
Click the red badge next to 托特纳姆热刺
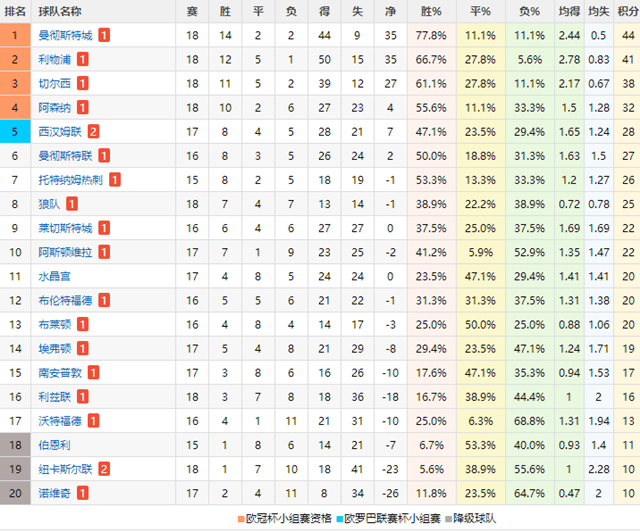pyautogui.click(x=115, y=179)
